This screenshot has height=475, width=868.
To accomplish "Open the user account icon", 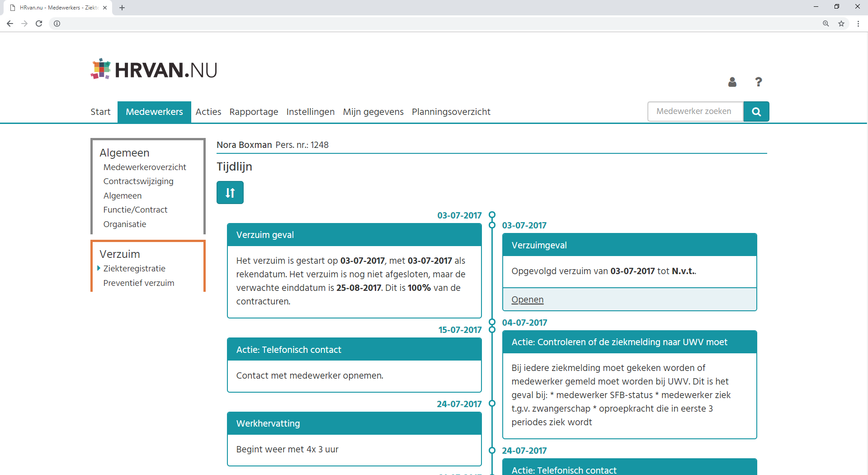I will click(x=732, y=82).
